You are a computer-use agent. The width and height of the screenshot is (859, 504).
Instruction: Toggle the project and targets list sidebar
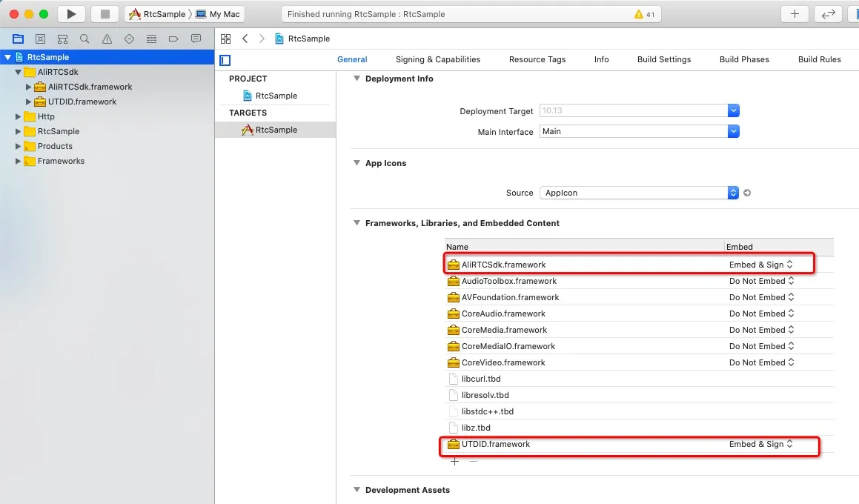pyautogui.click(x=225, y=60)
